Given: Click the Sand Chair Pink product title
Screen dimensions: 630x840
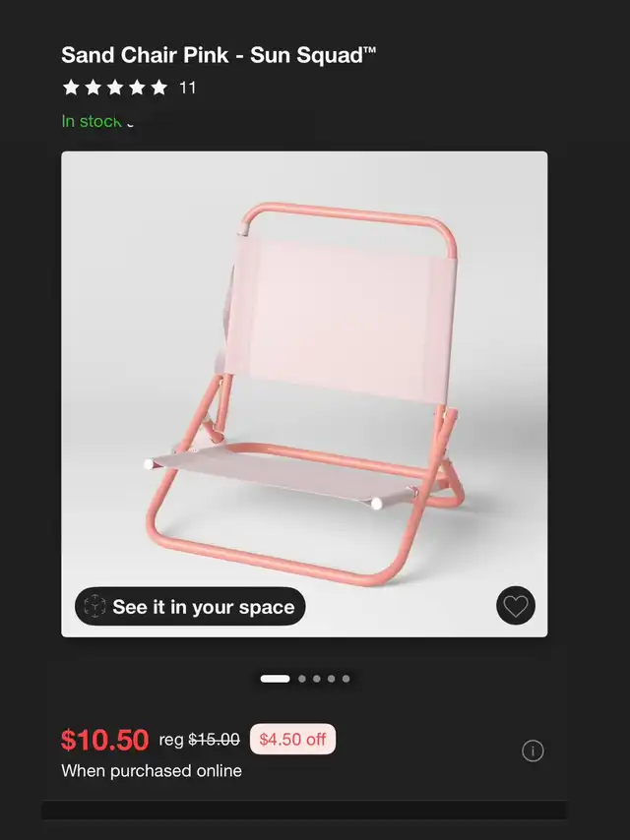Looking at the screenshot, I should point(219,55).
